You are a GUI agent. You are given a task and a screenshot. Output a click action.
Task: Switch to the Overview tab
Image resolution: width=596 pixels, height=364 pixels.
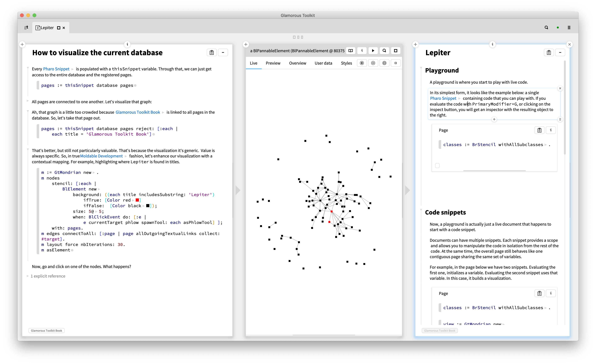pos(298,63)
